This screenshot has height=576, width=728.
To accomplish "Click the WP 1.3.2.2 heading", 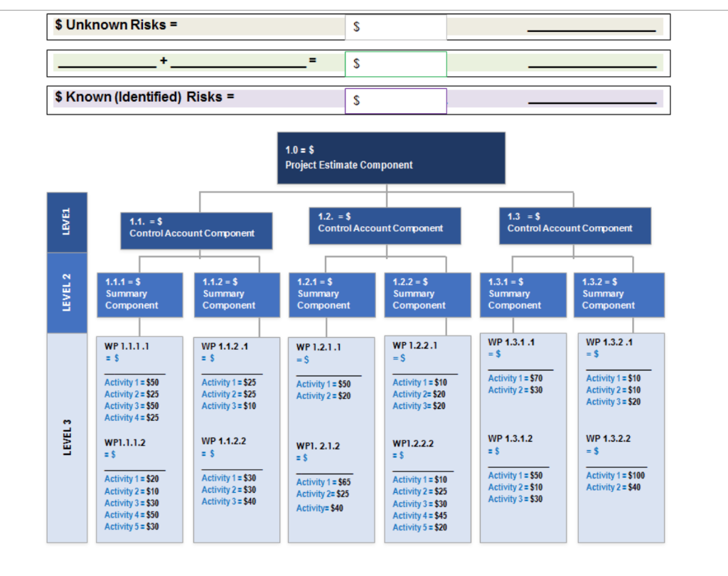I will click(x=609, y=439).
